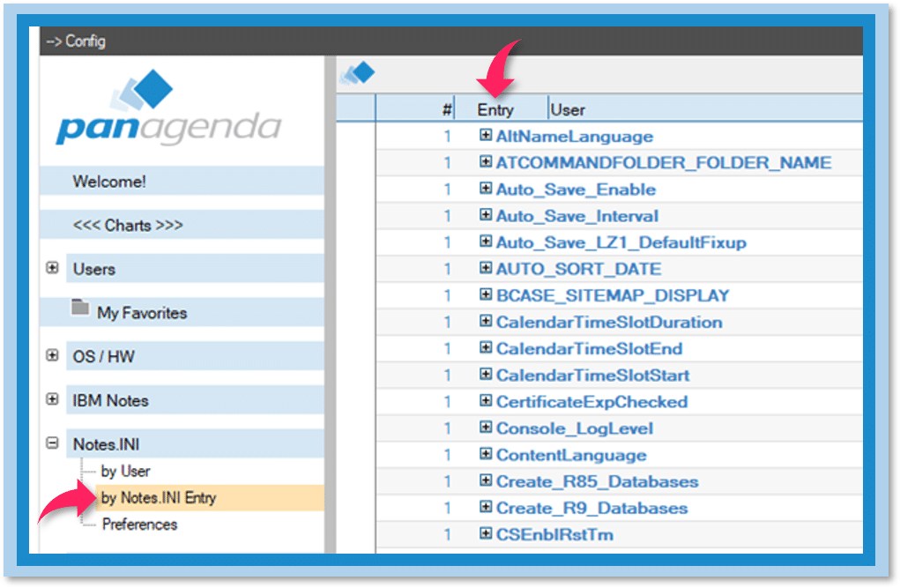Expand the Users section in sidebar

click(53, 269)
